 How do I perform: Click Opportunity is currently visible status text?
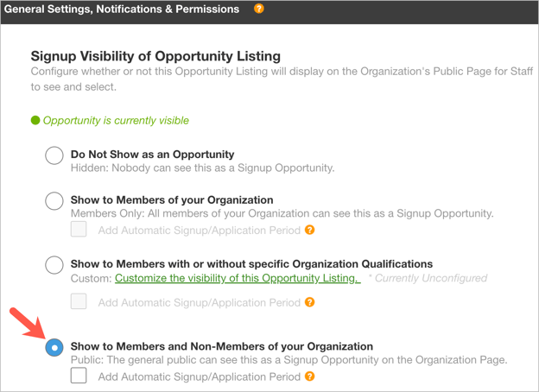pyautogui.click(x=116, y=121)
